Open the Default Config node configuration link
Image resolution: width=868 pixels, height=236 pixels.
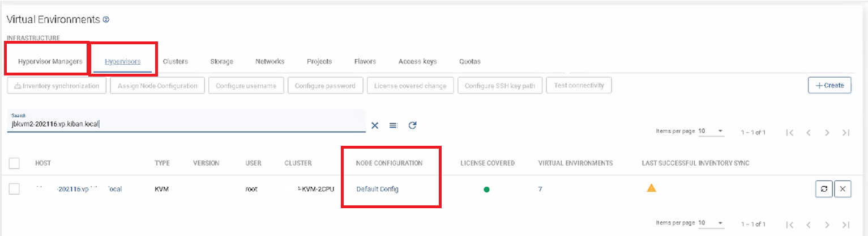377,189
